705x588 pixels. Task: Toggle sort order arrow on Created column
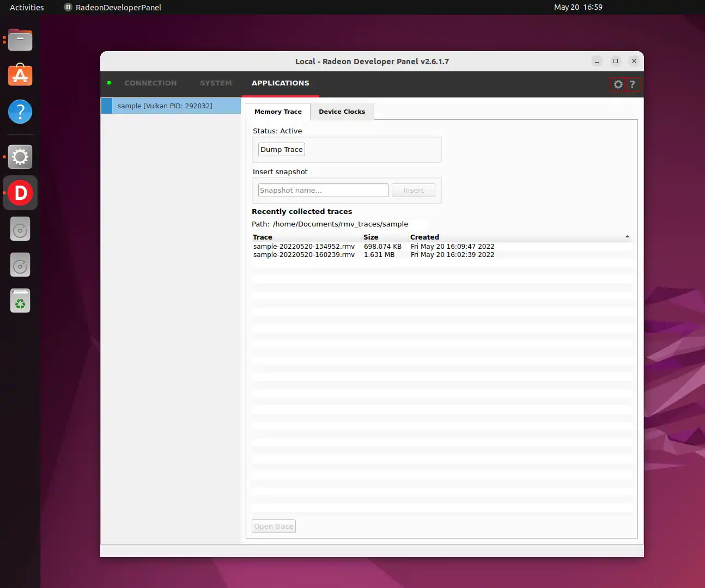point(627,237)
